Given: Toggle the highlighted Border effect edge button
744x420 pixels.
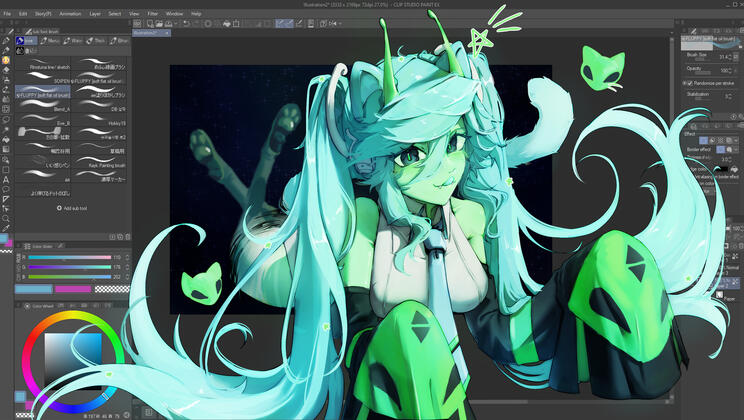Looking at the screenshot, I should (x=720, y=149).
